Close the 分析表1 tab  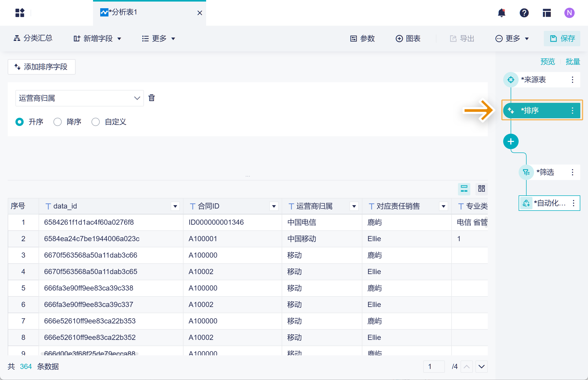click(x=200, y=13)
